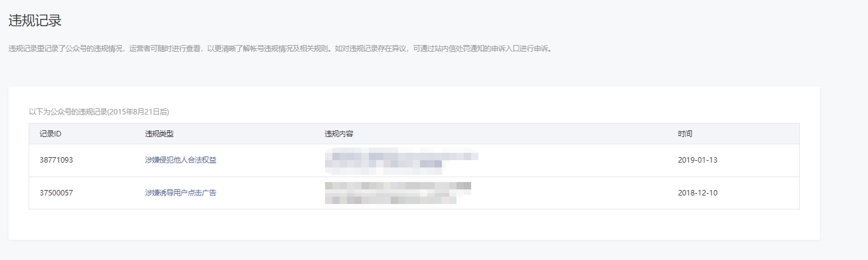Click the 记录ID column header
This screenshot has height=260, width=868.
[x=51, y=133]
